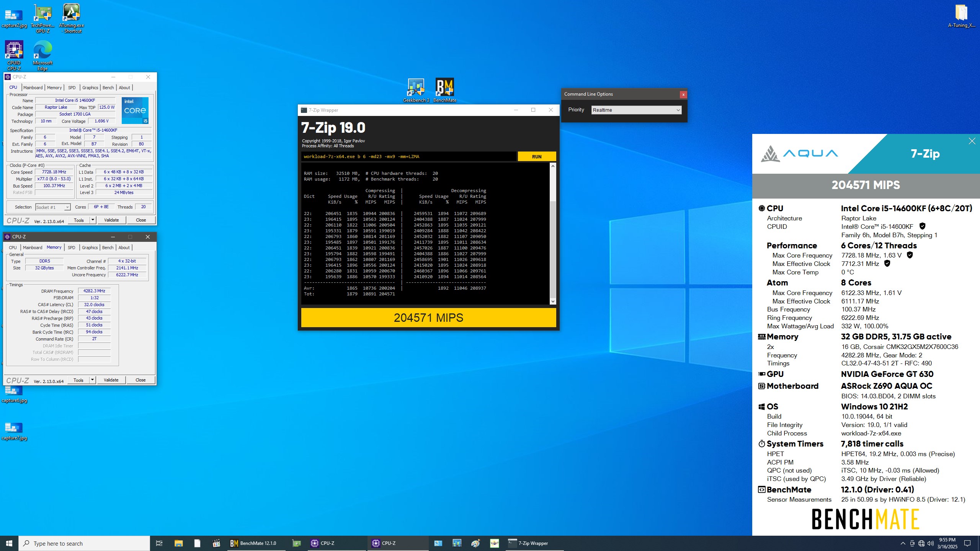Image resolution: width=980 pixels, height=551 pixels.
Task: Click DRAM Frequency value 4282.3 MHz
Action: pyautogui.click(x=94, y=291)
